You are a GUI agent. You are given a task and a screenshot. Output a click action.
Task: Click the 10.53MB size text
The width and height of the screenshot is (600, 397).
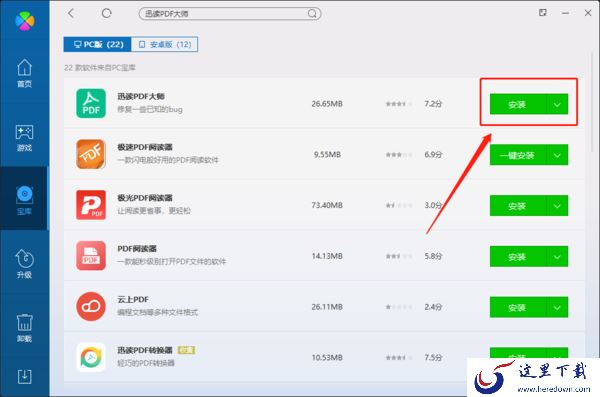pyautogui.click(x=327, y=357)
